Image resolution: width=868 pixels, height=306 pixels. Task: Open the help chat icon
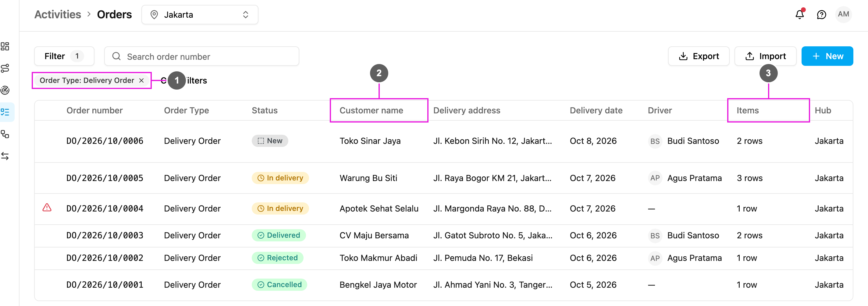pos(821,15)
